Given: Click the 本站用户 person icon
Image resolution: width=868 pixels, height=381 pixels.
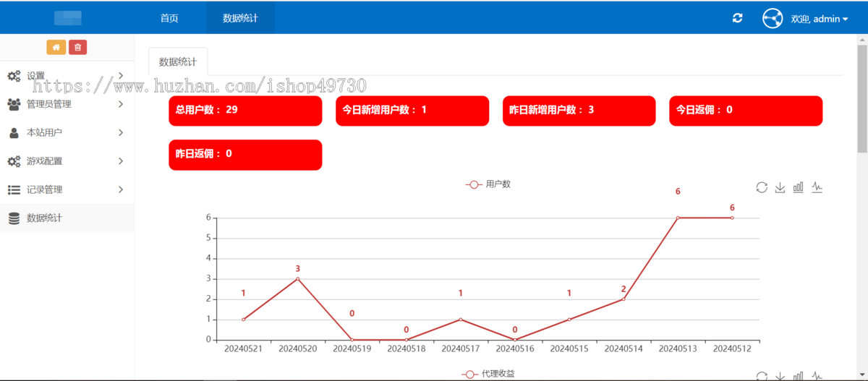Looking at the screenshot, I should coord(14,133).
